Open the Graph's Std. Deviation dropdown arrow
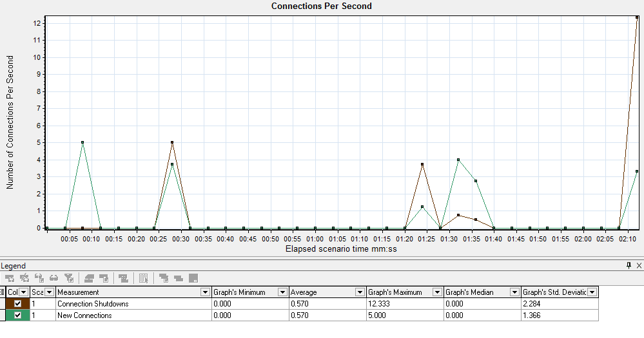Viewport: 644px width, 338px height. pyautogui.click(x=592, y=292)
